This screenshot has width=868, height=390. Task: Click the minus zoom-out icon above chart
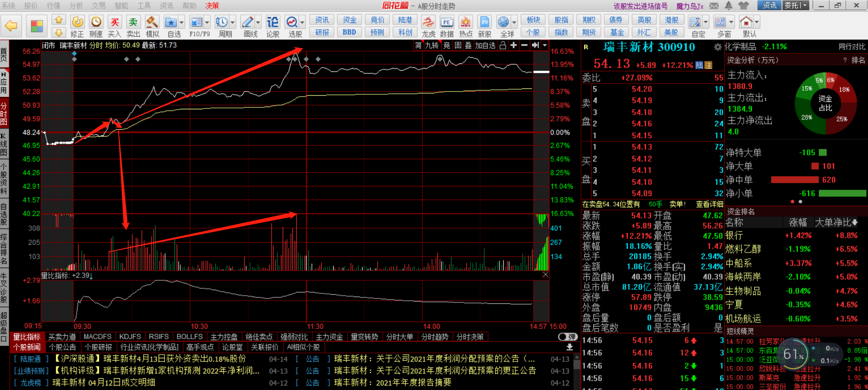tap(524, 45)
